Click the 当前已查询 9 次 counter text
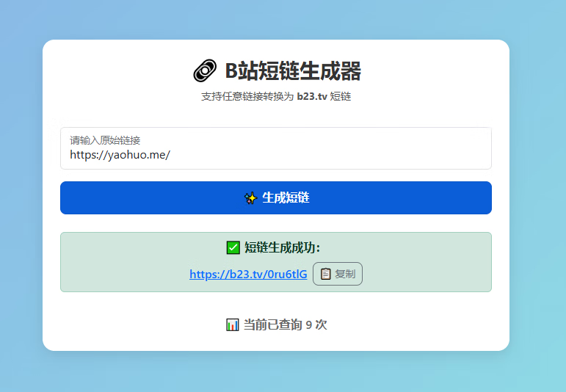The height and width of the screenshot is (392, 566). 285,325
